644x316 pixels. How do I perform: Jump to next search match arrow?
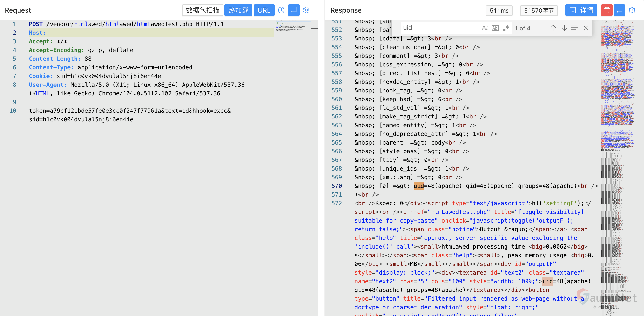pyautogui.click(x=564, y=28)
